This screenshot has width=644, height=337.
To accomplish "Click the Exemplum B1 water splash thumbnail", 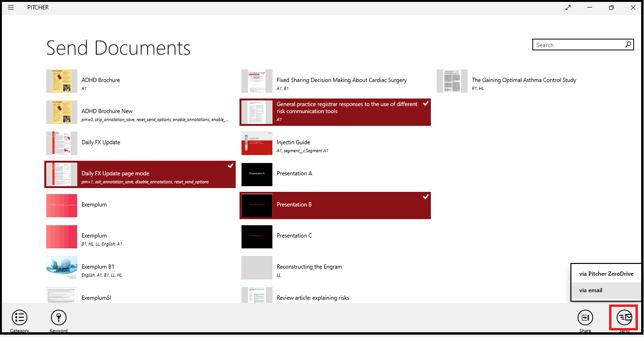I will [62, 268].
